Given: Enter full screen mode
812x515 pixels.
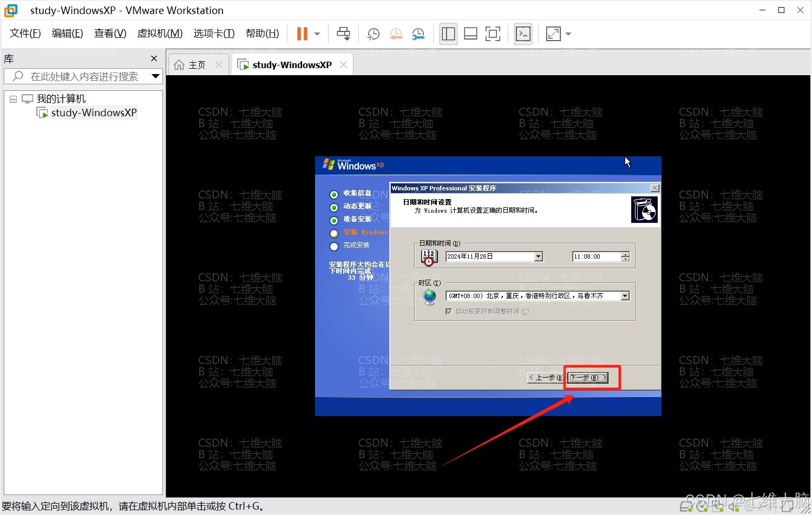Looking at the screenshot, I should pyautogui.click(x=493, y=34).
